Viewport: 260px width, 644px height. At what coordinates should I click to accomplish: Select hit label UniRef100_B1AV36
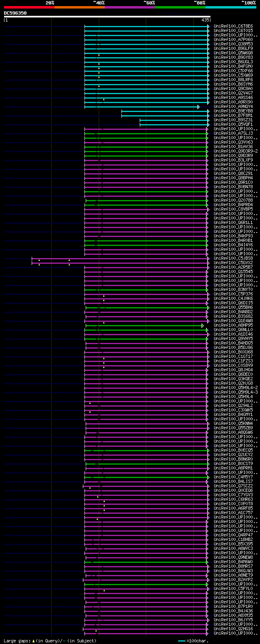click(233, 147)
